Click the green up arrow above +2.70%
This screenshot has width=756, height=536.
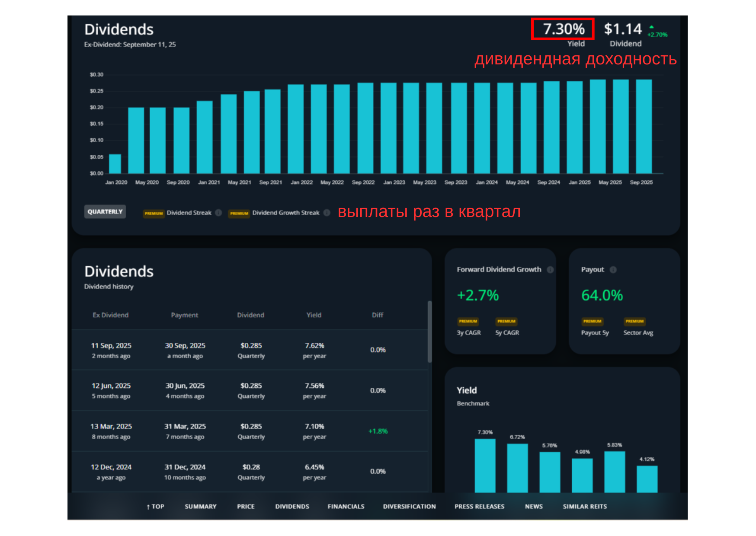point(651,27)
